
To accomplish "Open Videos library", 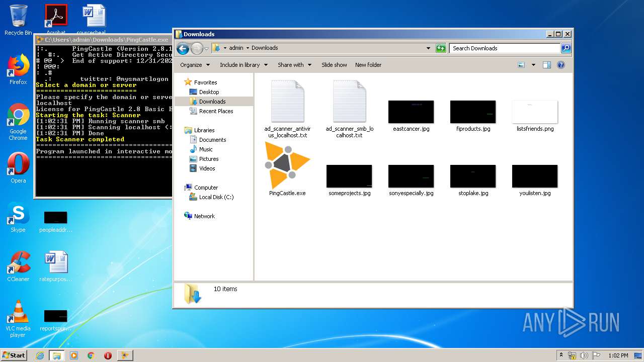I will (207, 168).
